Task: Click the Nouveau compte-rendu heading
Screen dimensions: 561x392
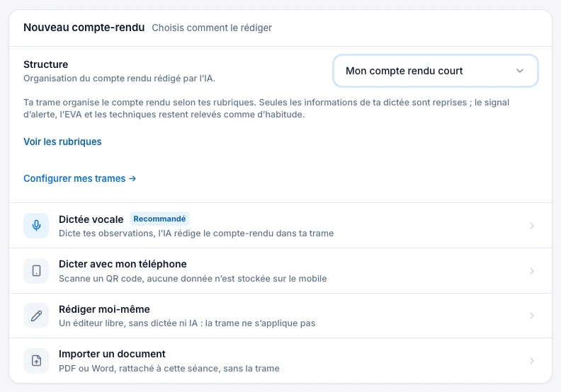Action: coord(84,28)
